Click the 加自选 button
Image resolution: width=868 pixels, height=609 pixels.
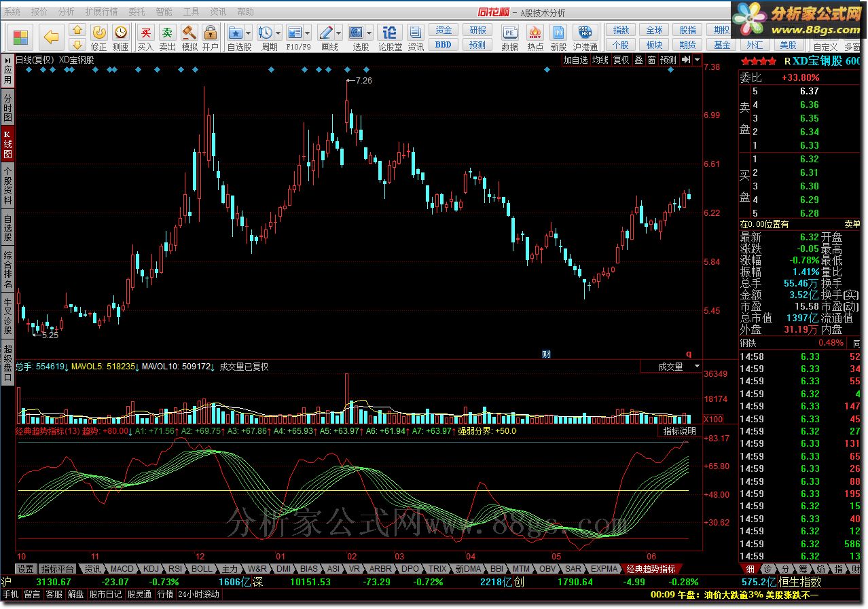[575, 60]
